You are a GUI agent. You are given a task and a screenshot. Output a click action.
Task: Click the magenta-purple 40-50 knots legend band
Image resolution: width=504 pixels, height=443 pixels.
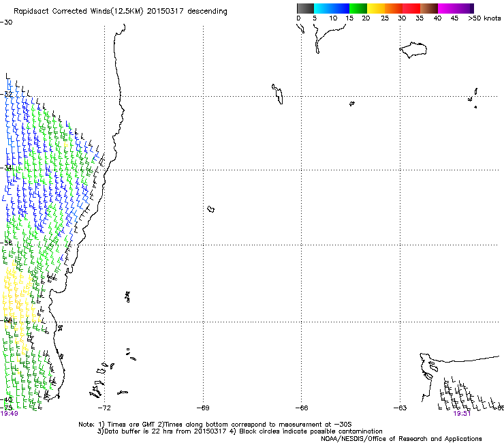456,8
